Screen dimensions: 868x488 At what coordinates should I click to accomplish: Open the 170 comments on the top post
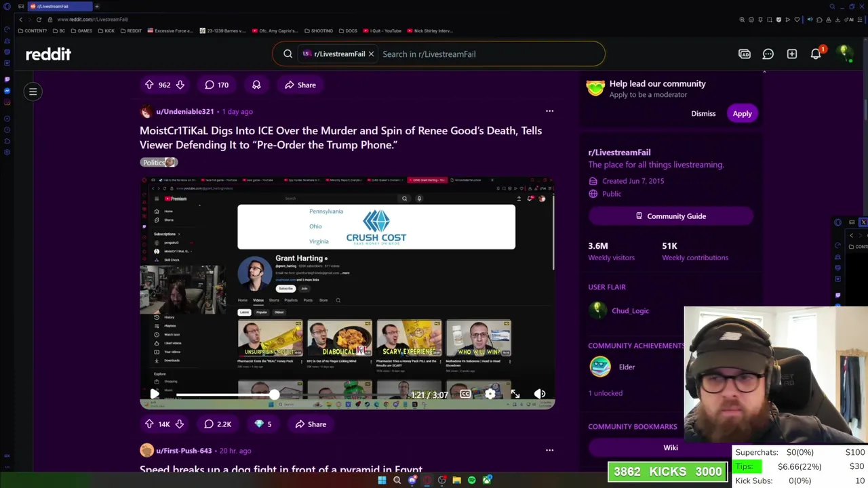[x=217, y=85]
